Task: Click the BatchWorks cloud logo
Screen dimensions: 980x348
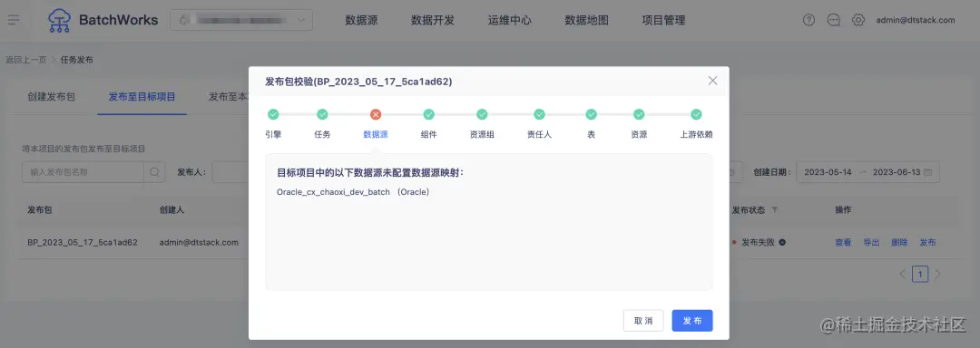Action: (59, 20)
